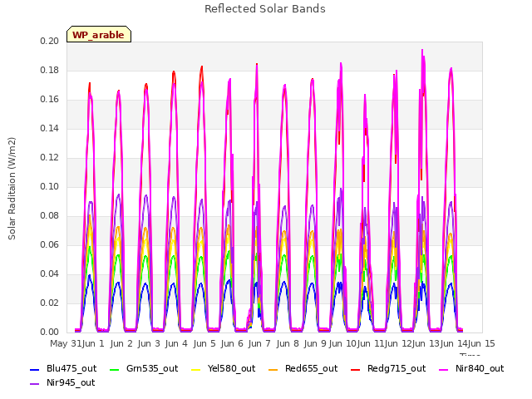Click the Jun 5 x-axis date label
The width and height of the screenshot is (532, 399).
coord(204,343)
